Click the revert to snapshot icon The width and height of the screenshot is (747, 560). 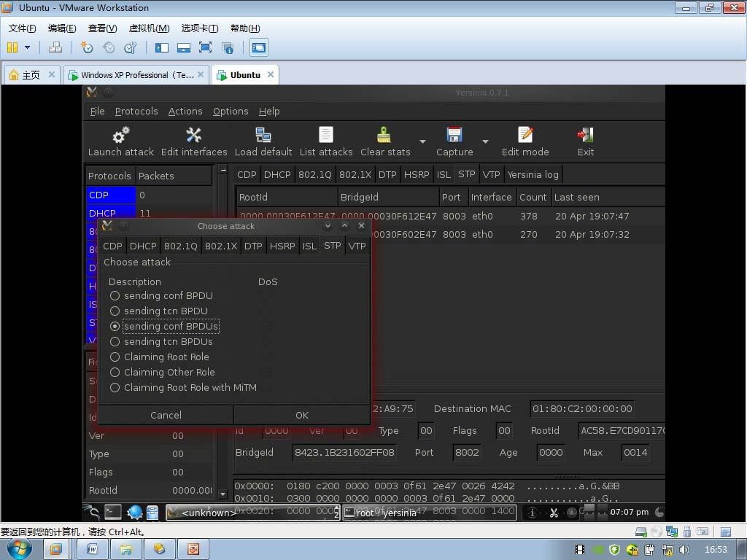click(109, 47)
